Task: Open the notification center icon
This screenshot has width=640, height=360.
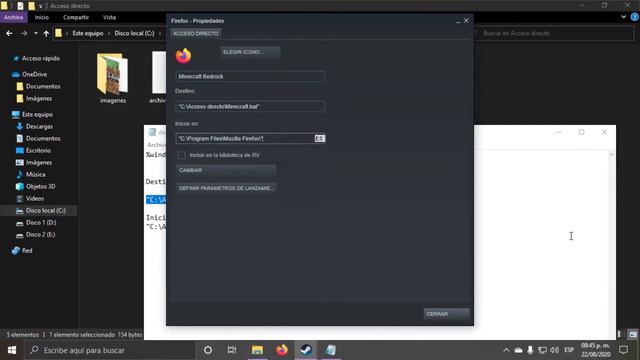Action: [623, 350]
